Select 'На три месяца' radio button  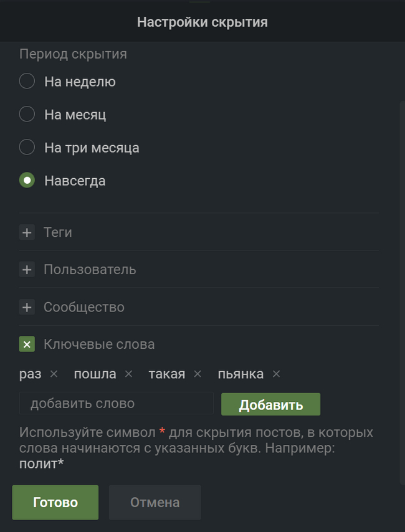(x=27, y=148)
